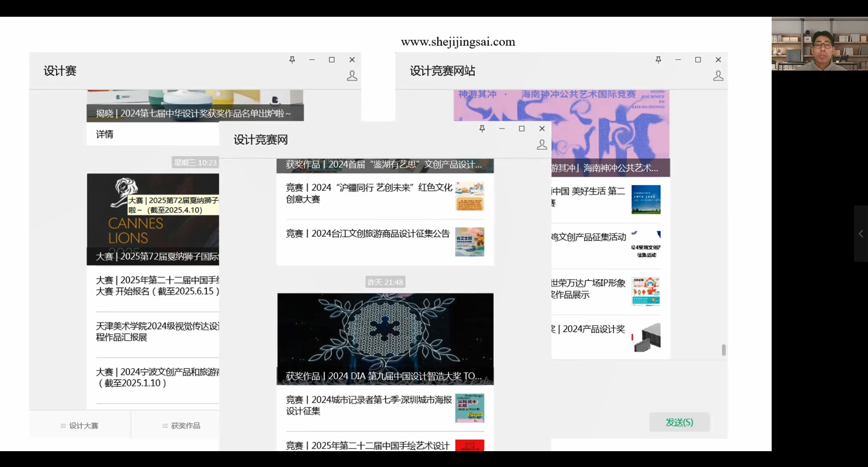This screenshot has width=868, height=467.
Task: Open 详情 link under 中华设计奖 article
Action: coord(105,134)
